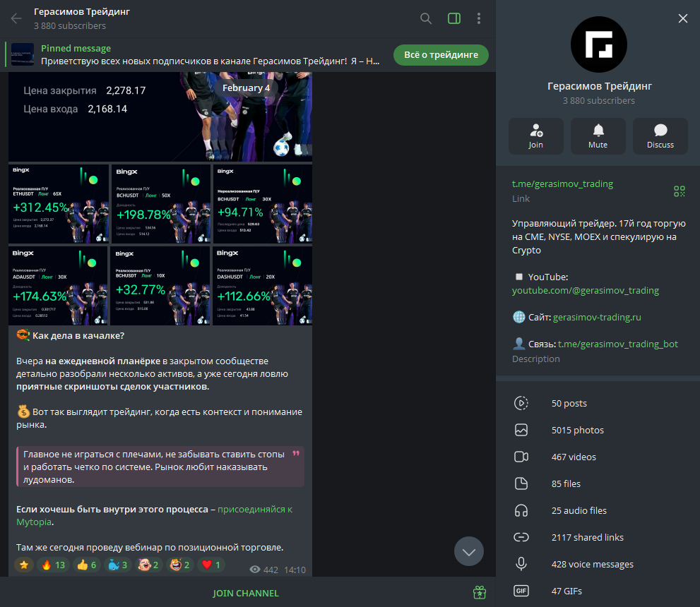Click the February 4 date badge

click(x=246, y=88)
